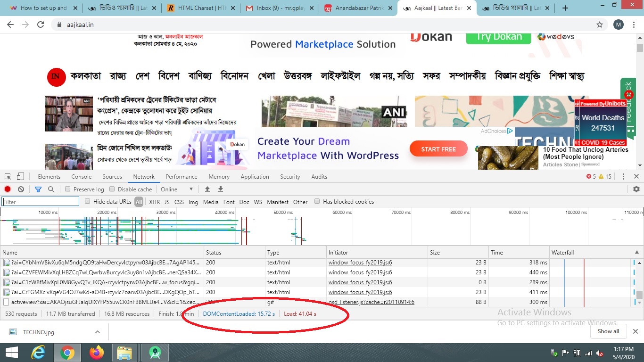The height and width of the screenshot is (362, 644).
Task: Check the Has blocked cookies option
Action: pos(317,201)
